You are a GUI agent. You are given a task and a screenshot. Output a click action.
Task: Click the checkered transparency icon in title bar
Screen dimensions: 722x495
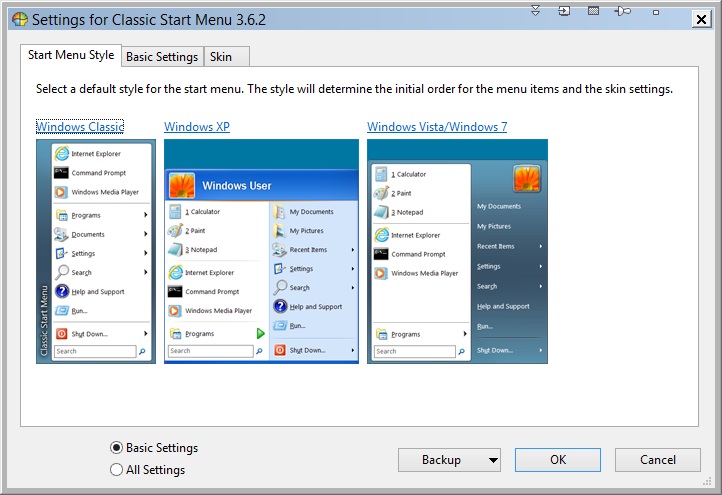[x=594, y=11]
